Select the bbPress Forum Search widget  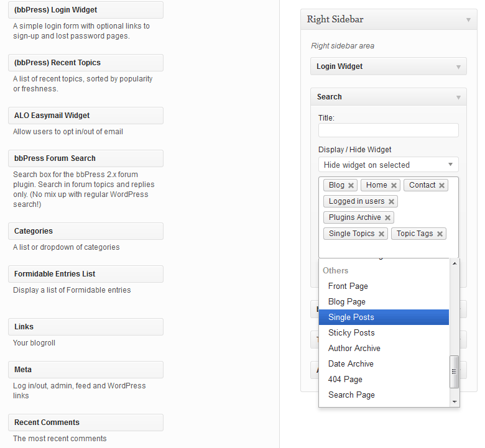(x=86, y=158)
